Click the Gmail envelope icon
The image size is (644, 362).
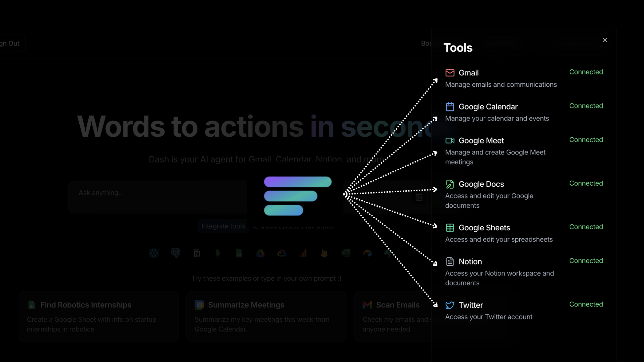(450, 73)
